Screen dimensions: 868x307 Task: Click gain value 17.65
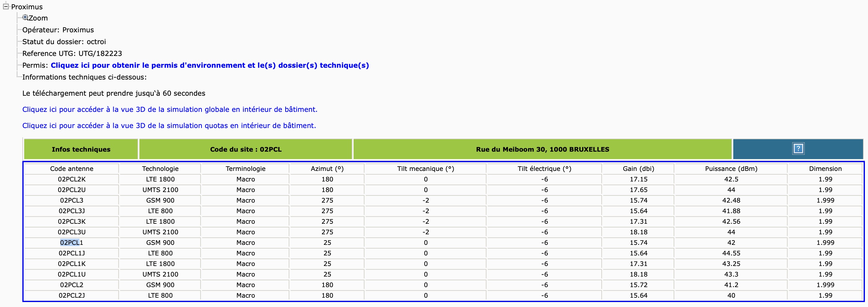(638, 190)
